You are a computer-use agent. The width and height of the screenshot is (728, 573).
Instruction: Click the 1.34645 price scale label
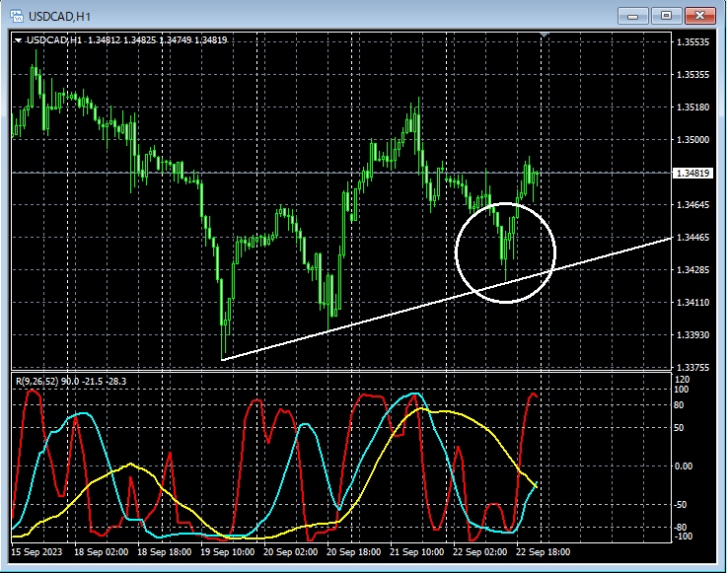[692, 205]
